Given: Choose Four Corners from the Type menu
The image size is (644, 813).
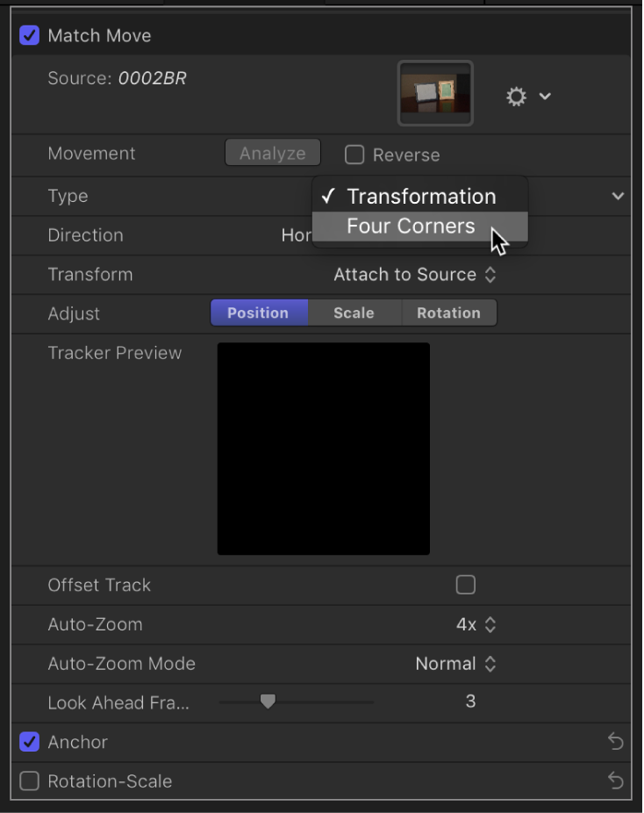Looking at the screenshot, I should click(x=411, y=227).
